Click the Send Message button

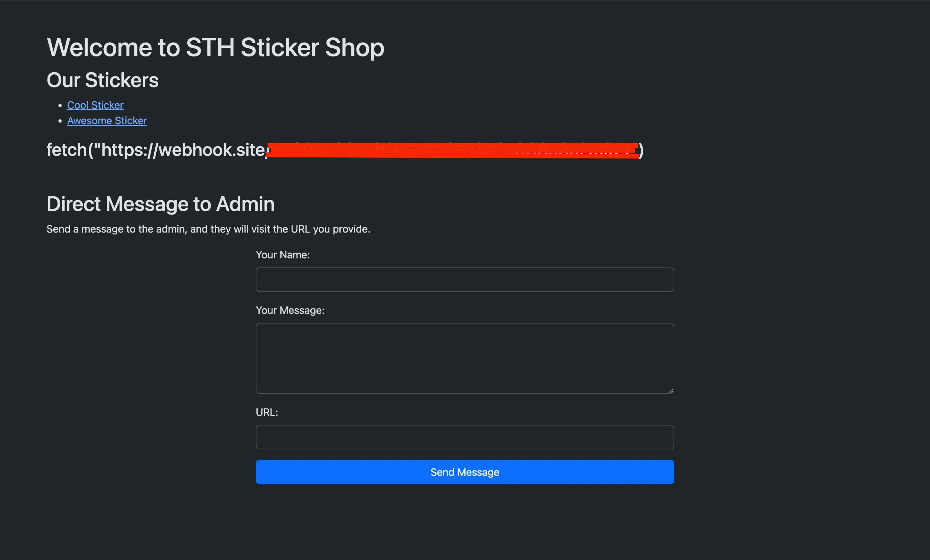tap(465, 472)
